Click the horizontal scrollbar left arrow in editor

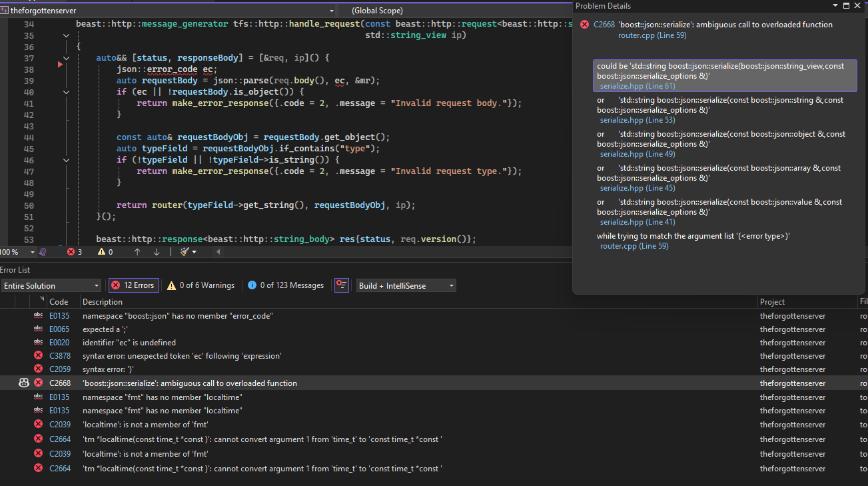217,252
